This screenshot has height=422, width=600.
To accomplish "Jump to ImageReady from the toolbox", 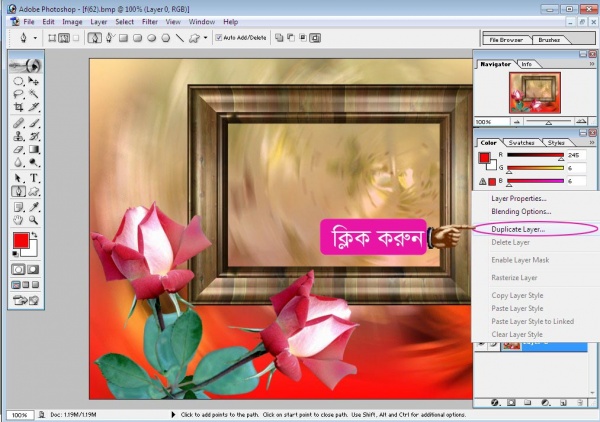I will click(26, 300).
